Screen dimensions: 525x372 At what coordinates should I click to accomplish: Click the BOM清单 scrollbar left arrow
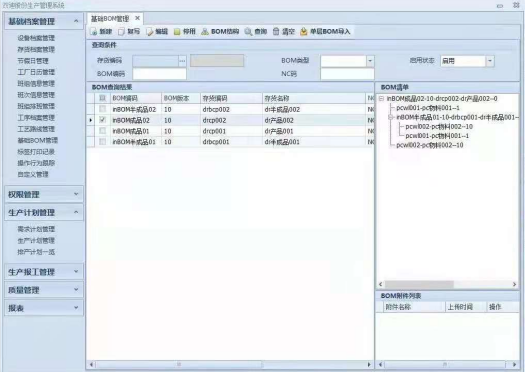380,284
